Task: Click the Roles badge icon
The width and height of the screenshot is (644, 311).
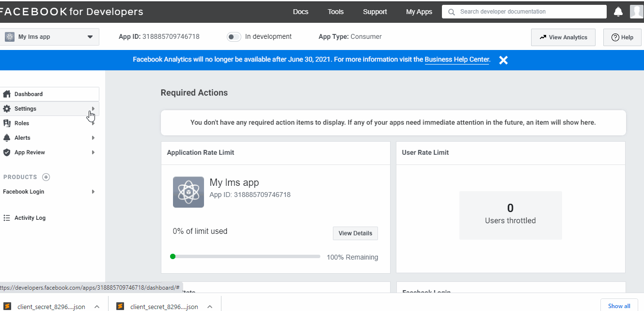Action: [x=7, y=123]
